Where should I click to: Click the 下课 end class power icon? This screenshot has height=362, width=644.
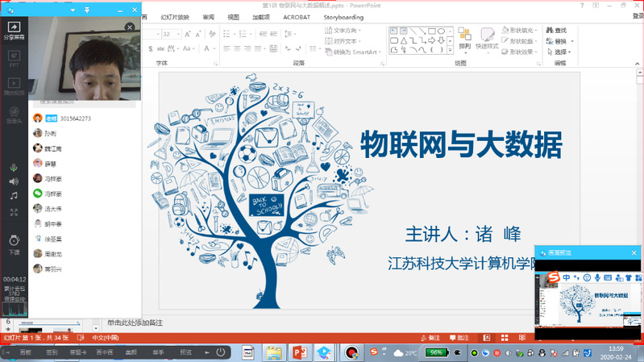click(14, 243)
